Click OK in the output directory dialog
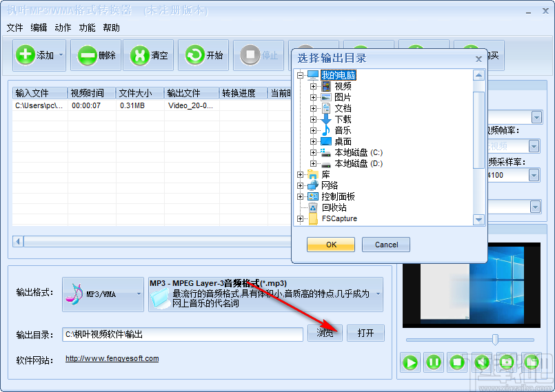 (331, 245)
